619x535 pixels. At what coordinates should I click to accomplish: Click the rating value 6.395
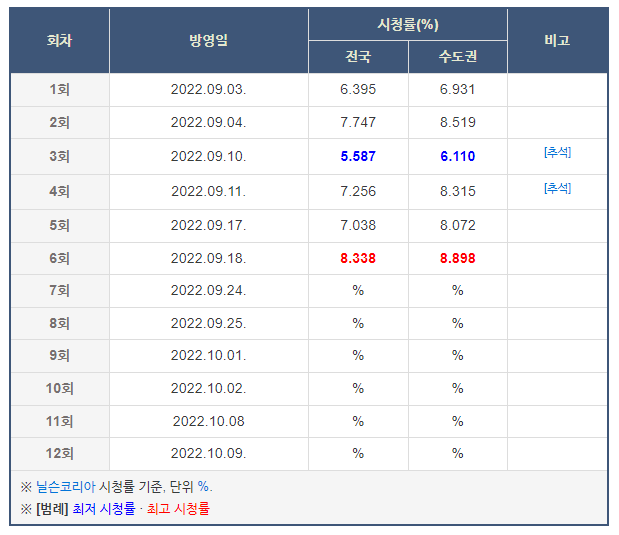[x=358, y=89]
